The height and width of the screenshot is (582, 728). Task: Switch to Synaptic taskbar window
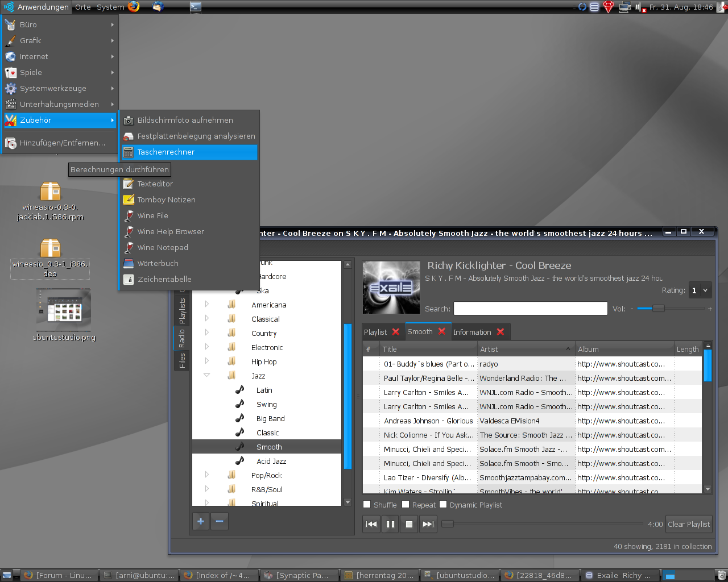(299, 575)
